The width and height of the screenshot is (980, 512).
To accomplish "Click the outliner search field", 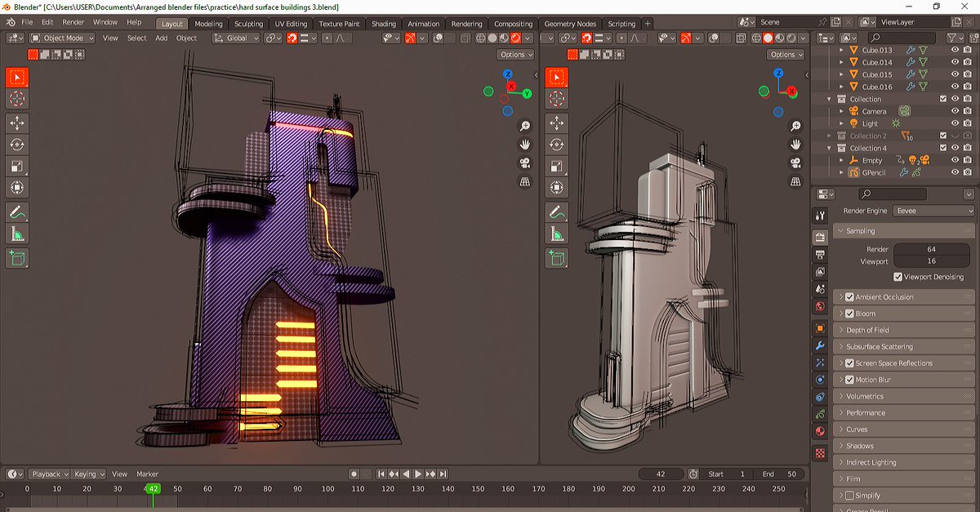I will click(x=902, y=37).
